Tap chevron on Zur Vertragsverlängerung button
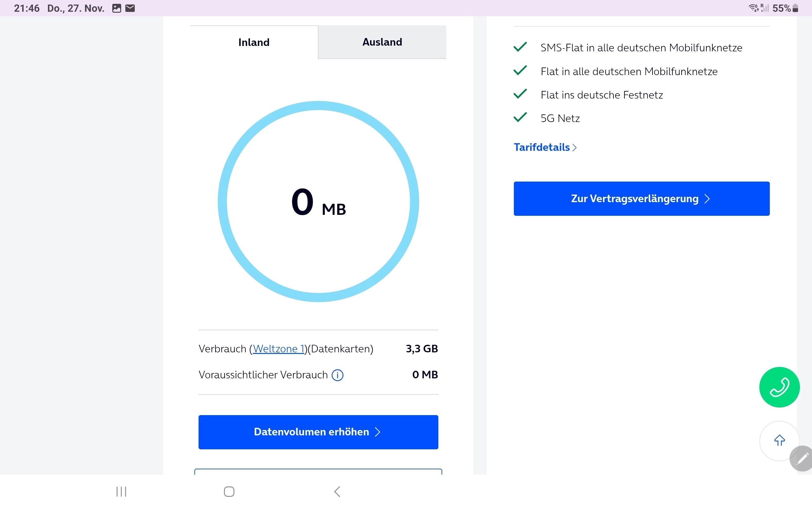812x507 pixels. (x=707, y=199)
